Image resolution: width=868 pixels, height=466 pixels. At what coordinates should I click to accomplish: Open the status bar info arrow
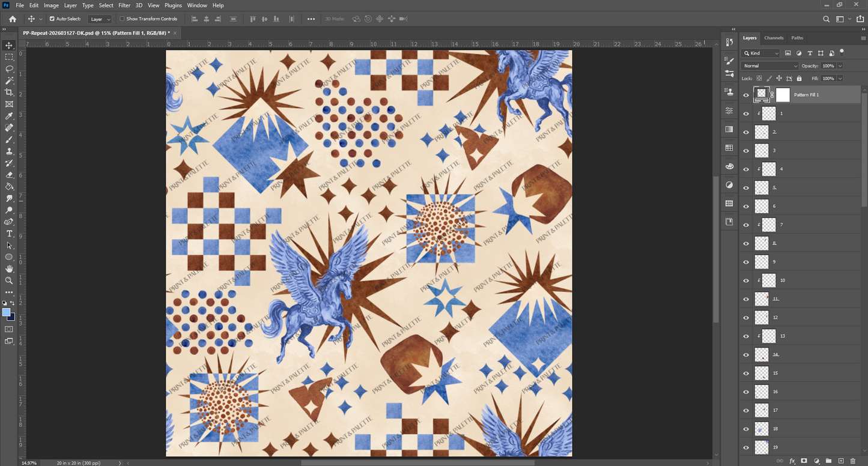[121, 463]
